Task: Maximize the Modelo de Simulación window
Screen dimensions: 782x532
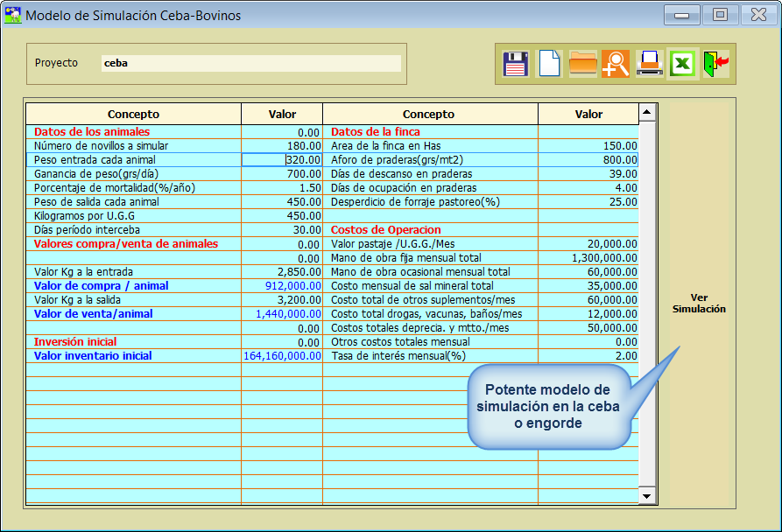Action: click(x=720, y=15)
